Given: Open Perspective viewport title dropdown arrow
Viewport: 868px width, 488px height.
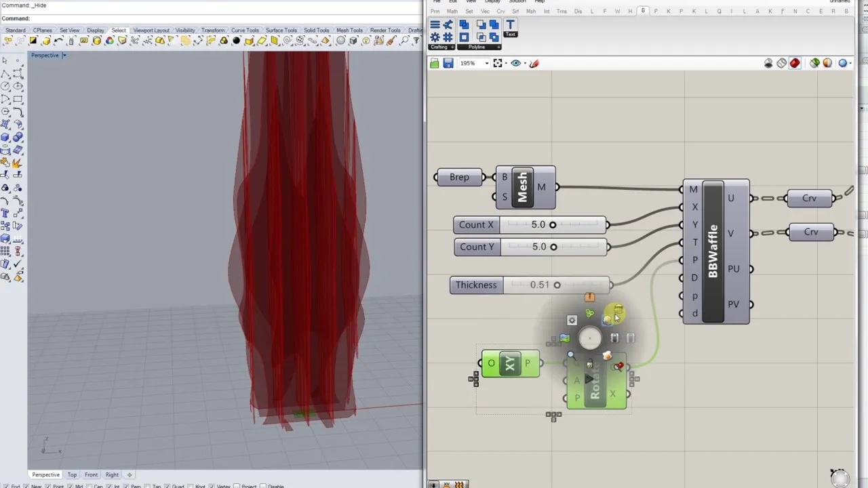Looking at the screenshot, I should [64, 56].
